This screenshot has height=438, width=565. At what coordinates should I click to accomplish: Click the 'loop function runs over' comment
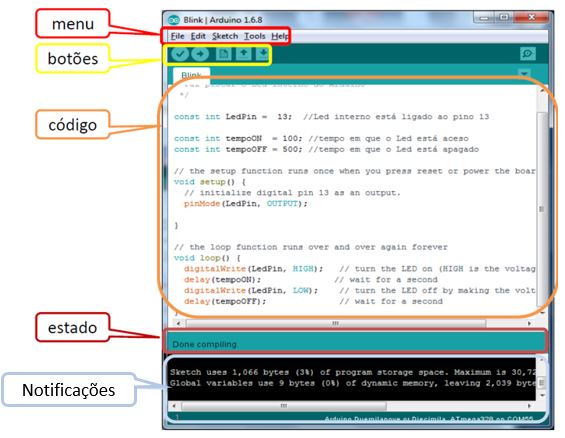(311, 247)
